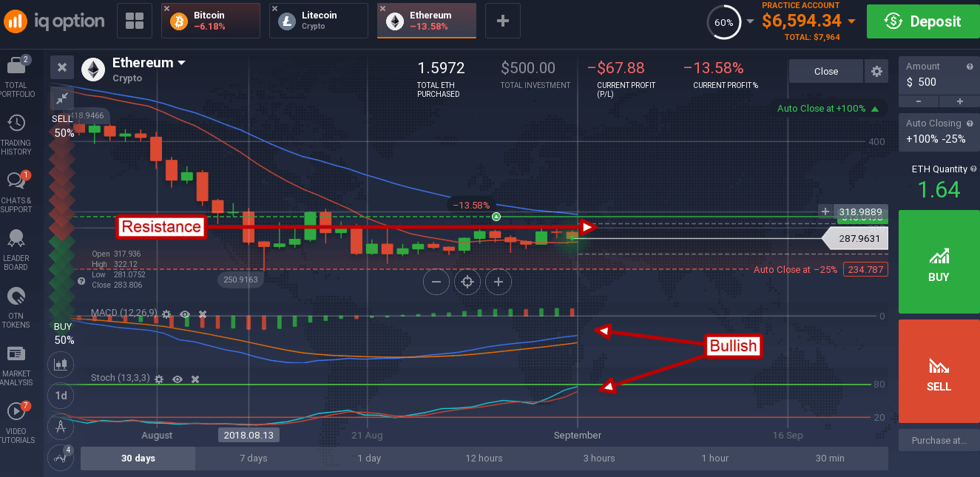Increase amount with plus button
Viewport: 980px width, 477px height.
click(x=960, y=101)
